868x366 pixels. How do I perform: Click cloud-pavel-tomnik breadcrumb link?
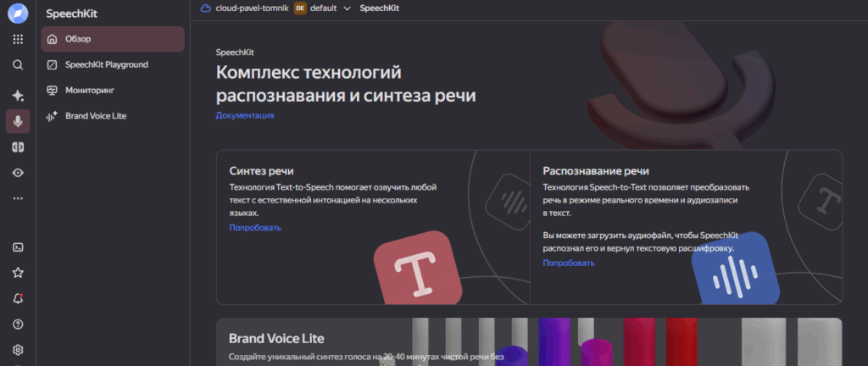coord(252,8)
